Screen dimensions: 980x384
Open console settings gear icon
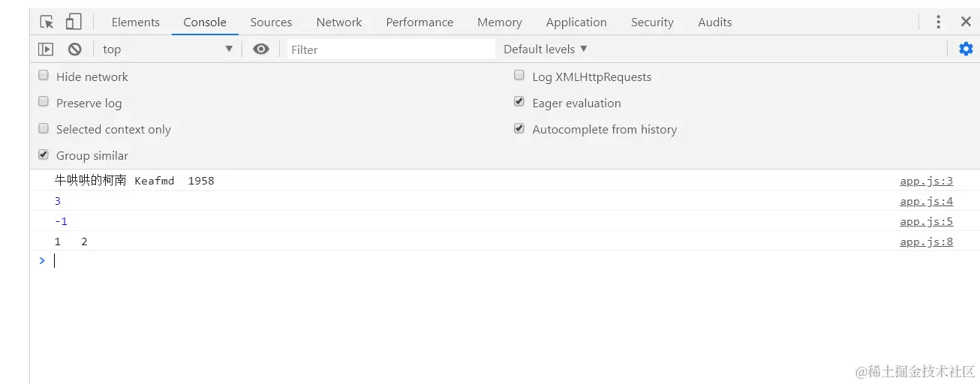966,49
